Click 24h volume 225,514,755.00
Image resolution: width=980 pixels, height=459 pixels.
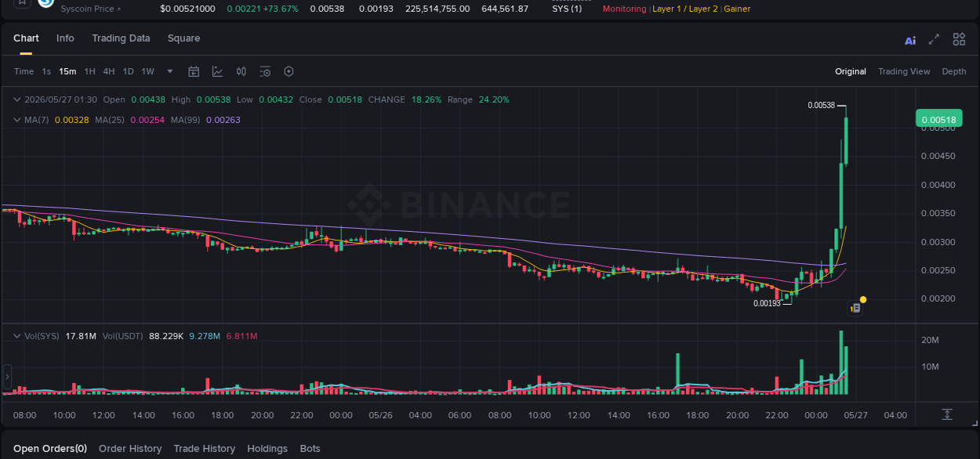(x=437, y=9)
